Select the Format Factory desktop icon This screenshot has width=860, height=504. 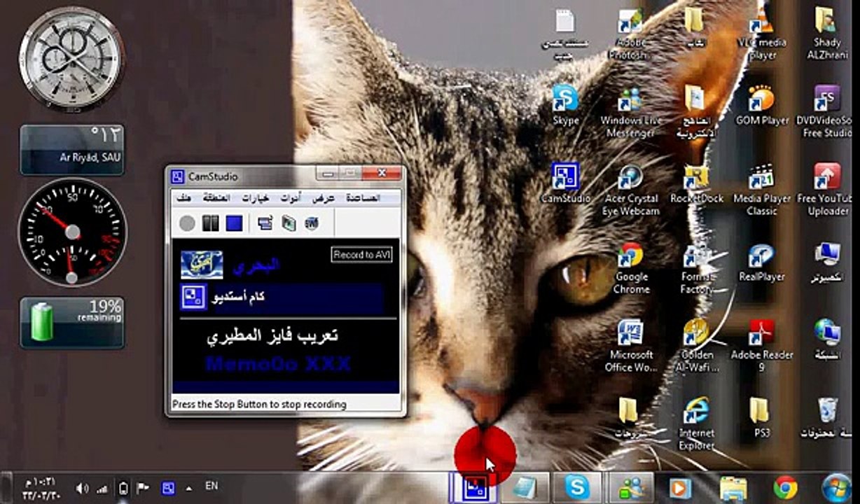pos(697,268)
